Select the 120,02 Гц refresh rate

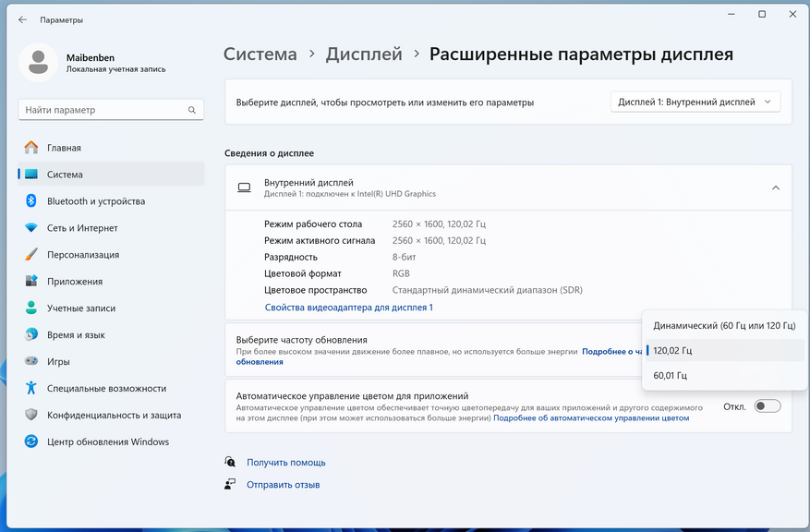tap(724, 351)
